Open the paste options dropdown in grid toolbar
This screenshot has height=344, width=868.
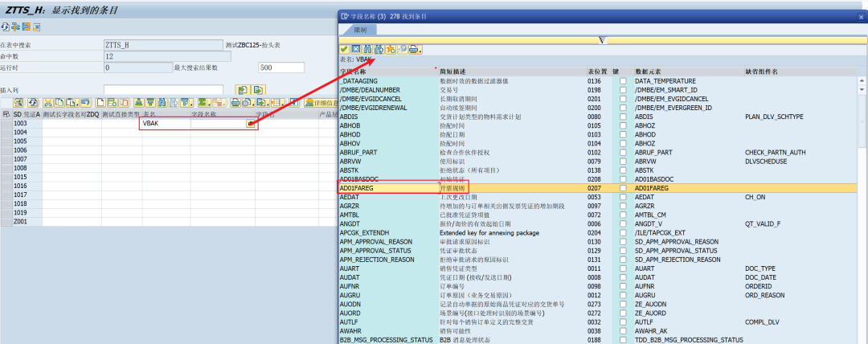(76, 104)
